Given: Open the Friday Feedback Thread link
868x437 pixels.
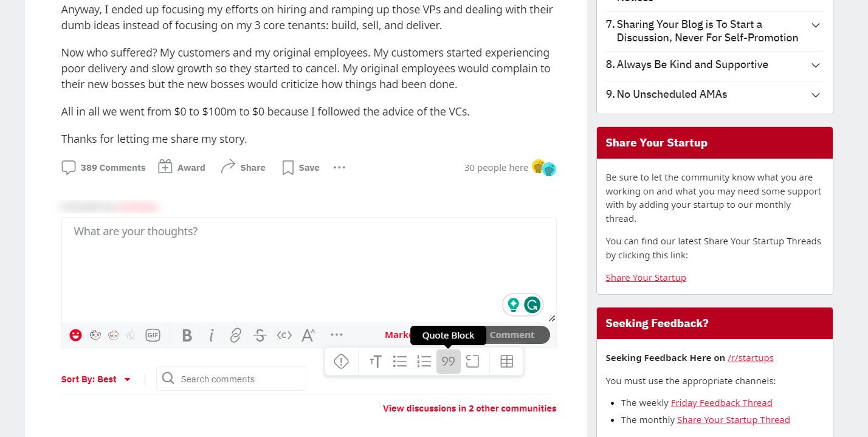Looking at the screenshot, I should pos(722,403).
